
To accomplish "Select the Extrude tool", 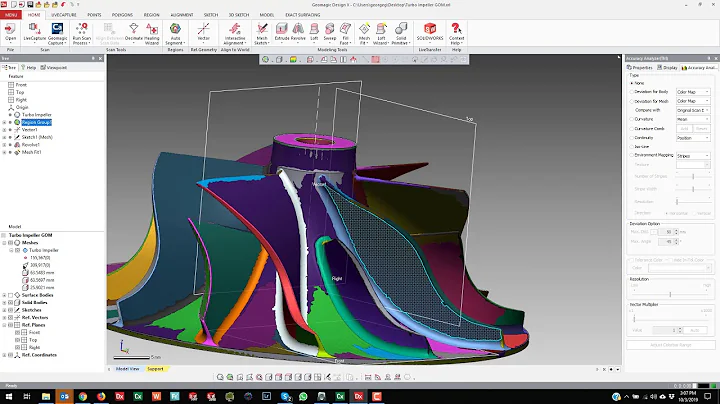I will click(x=281, y=33).
